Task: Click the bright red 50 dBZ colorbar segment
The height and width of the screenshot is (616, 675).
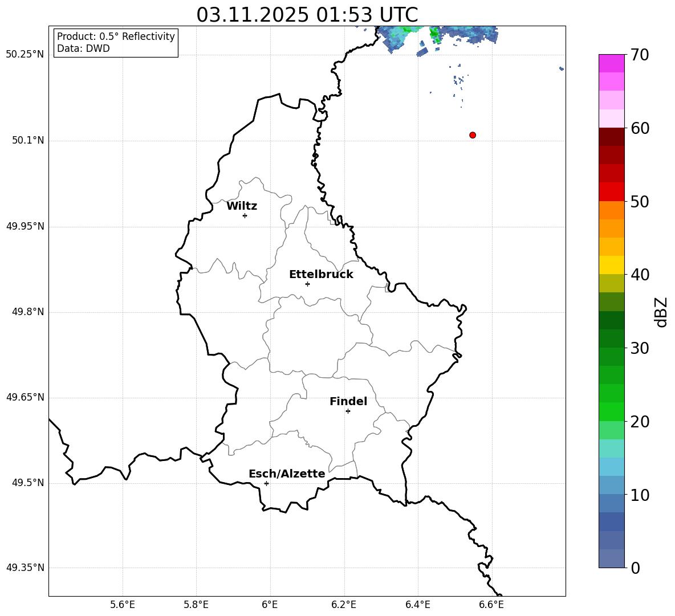Action: click(x=611, y=192)
